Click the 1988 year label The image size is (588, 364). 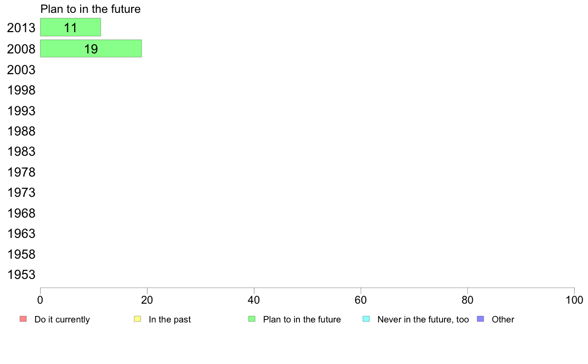pos(21,131)
